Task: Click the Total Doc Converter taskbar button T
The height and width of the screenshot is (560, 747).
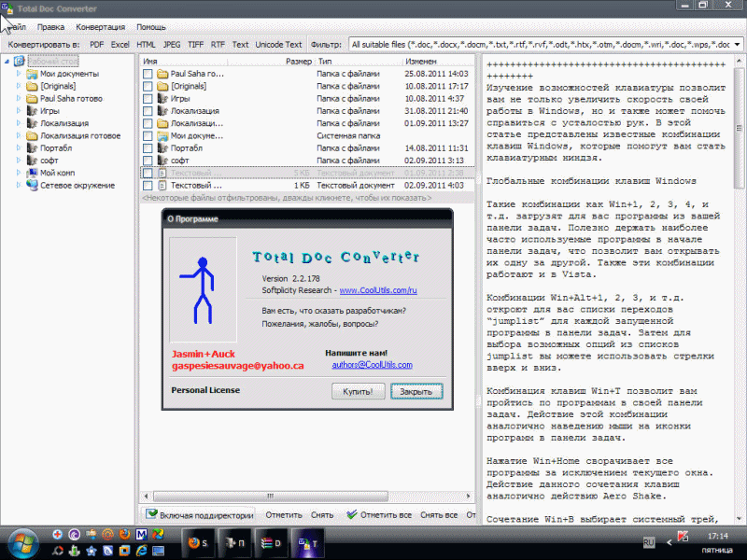Action: pyautogui.click(x=308, y=543)
